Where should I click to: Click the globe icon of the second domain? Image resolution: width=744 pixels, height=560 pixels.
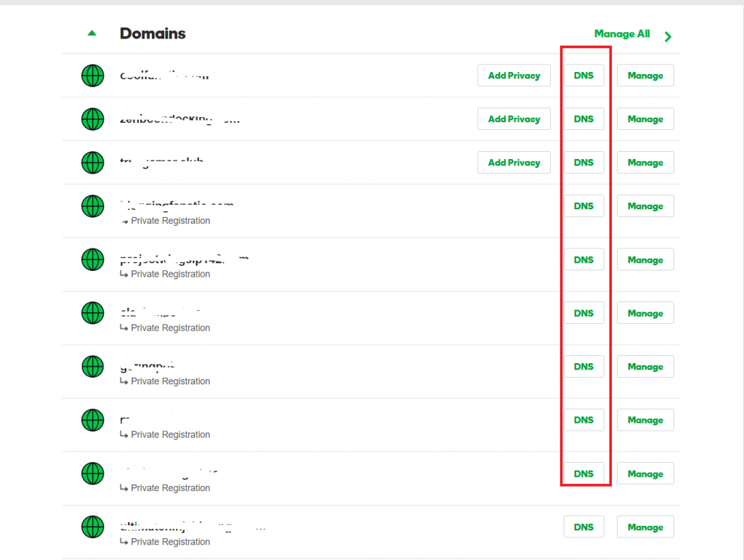[x=92, y=119]
